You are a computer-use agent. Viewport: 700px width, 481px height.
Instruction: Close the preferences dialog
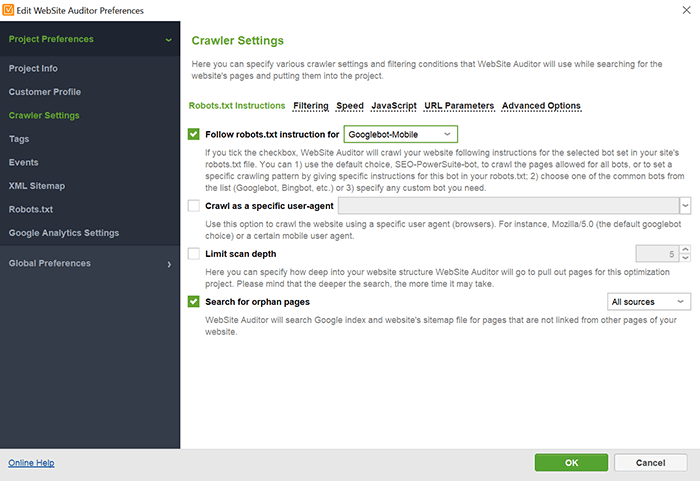click(x=686, y=10)
